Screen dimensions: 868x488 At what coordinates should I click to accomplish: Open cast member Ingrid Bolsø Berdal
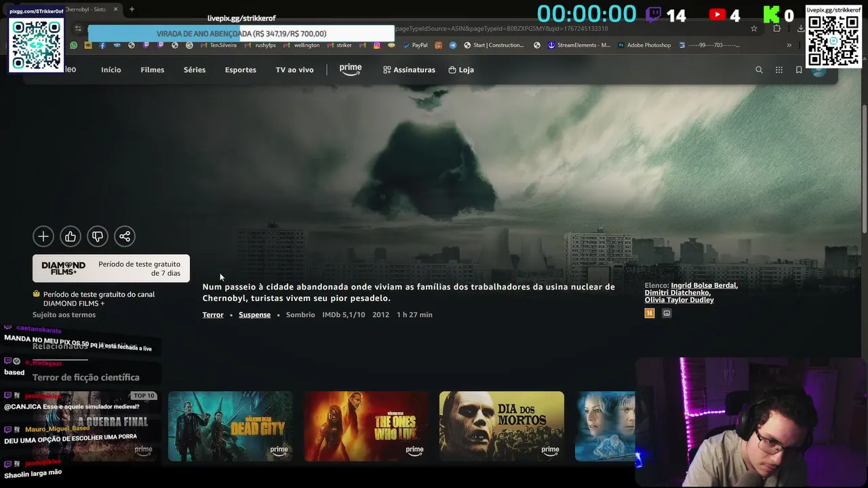[704, 285]
